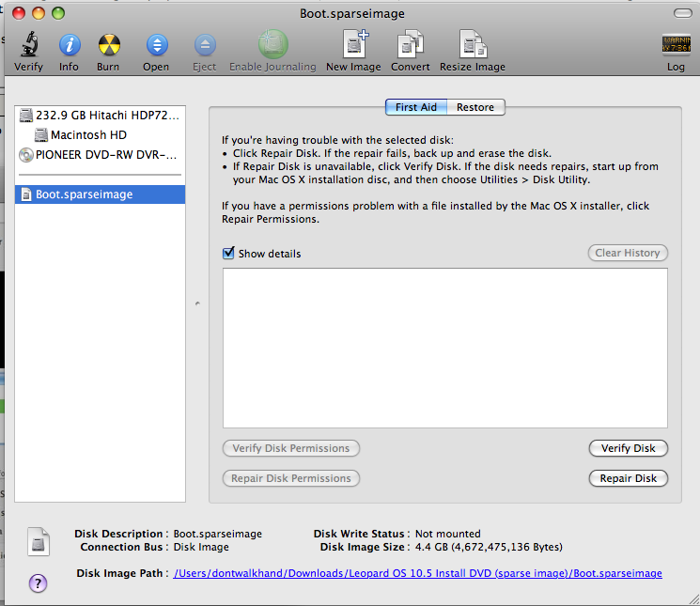Click the document icon beside Boot.sparseimage in sidebar

click(26, 194)
